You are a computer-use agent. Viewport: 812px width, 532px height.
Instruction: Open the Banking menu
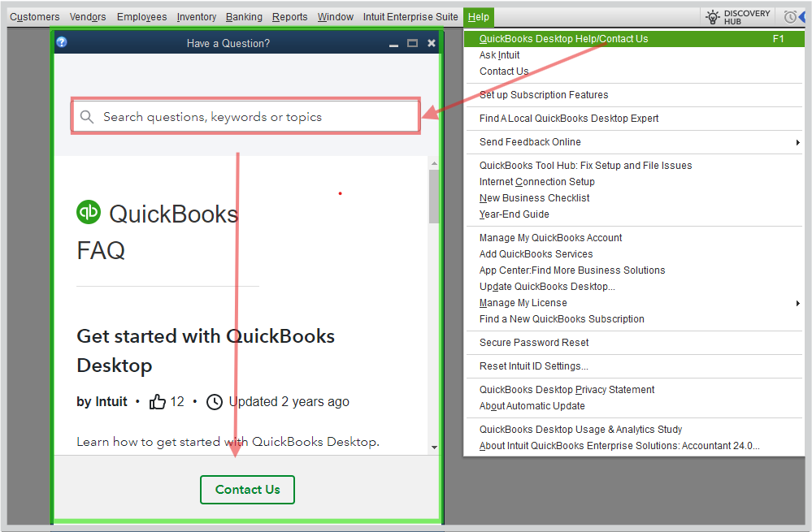click(244, 17)
